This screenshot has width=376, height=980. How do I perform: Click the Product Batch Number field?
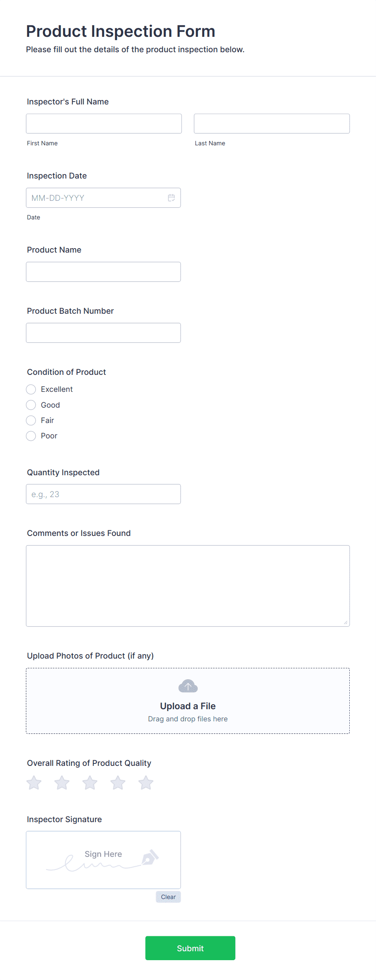(x=104, y=333)
